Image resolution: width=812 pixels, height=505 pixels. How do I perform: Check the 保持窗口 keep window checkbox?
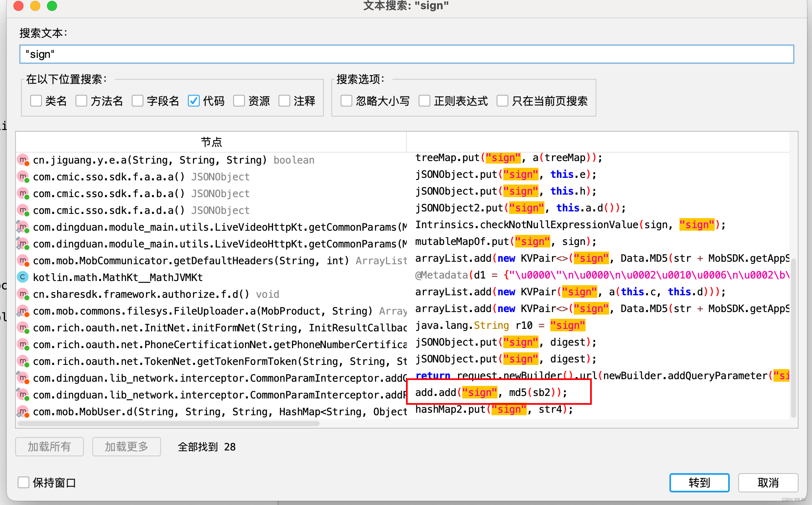click(x=23, y=482)
